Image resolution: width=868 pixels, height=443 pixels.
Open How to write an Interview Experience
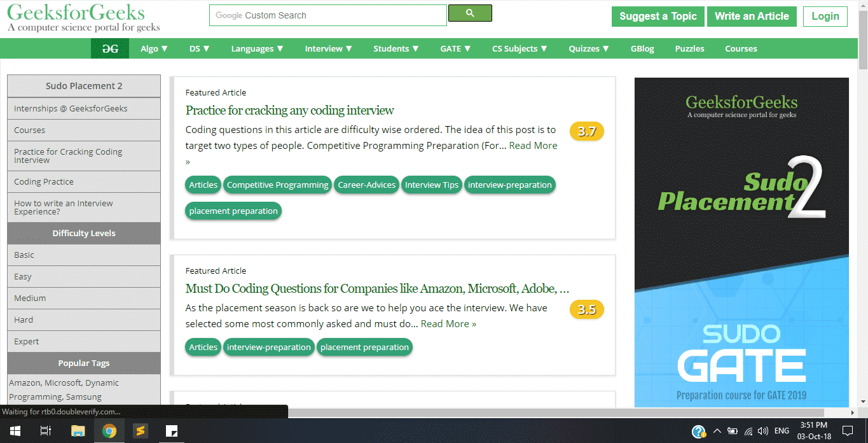[84, 207]
